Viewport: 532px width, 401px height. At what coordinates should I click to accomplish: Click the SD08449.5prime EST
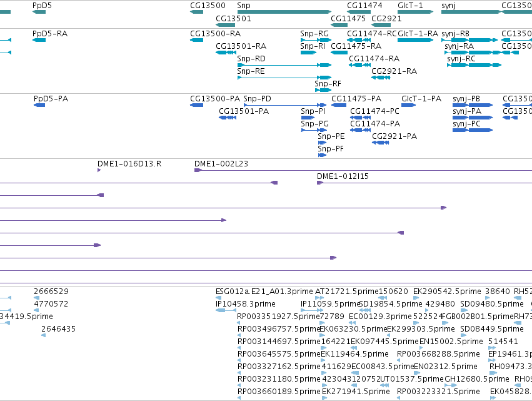pyautogui.click(x=463, y=335)
